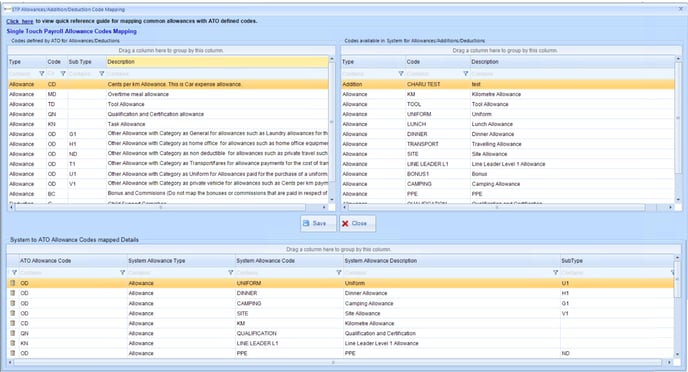Select 'Qualification and Certification allowance' ATO row
The image size is (688, 372).
168,114
